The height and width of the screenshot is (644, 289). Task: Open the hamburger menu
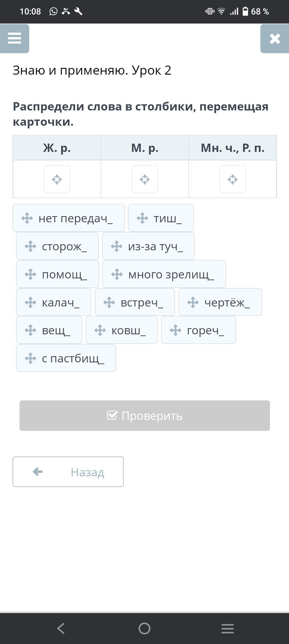pyautogui.click(x=14, y=38)
